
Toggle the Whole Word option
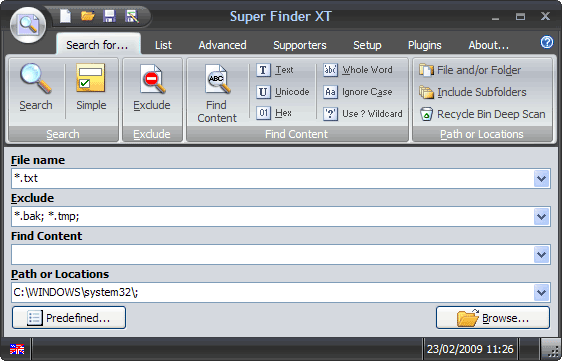coord(358,70)
